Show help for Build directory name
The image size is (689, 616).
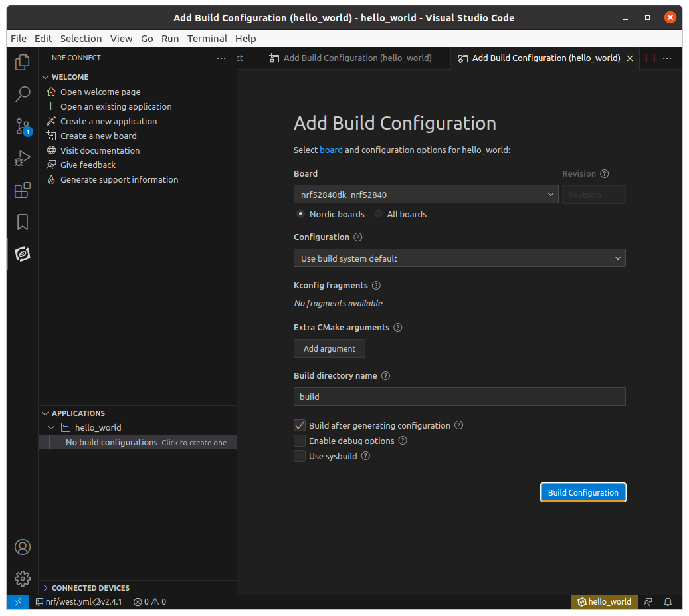[x=386, y=376]
